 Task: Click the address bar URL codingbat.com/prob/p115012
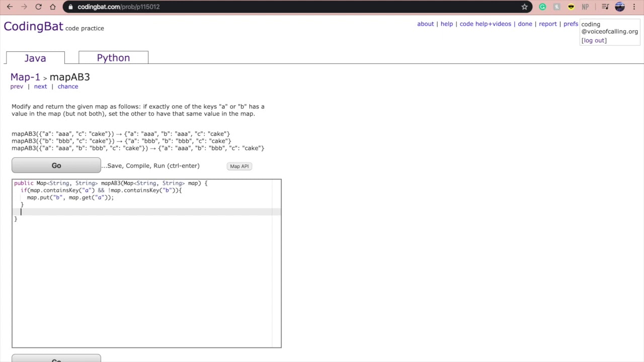coord(118,7)
